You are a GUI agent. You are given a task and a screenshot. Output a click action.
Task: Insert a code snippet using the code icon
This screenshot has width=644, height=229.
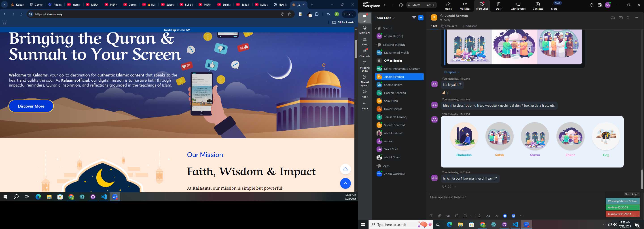tap(496, 216)
